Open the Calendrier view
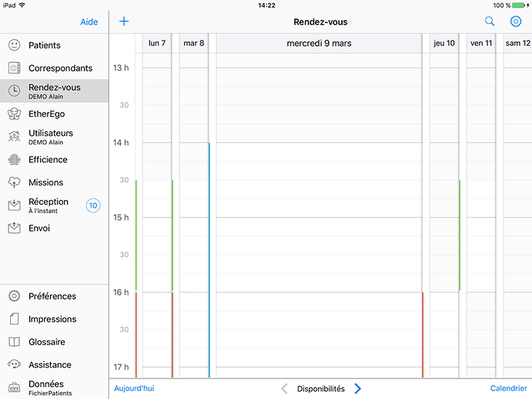This screenshot has width=532, height=399. 509,388
